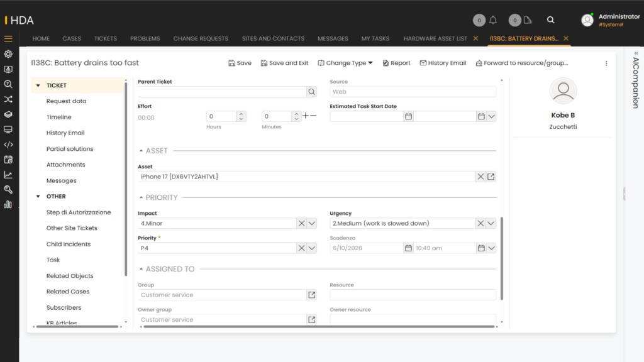644x362 pixels.
Task: Clear the Impact value
Action: [301, 223]
